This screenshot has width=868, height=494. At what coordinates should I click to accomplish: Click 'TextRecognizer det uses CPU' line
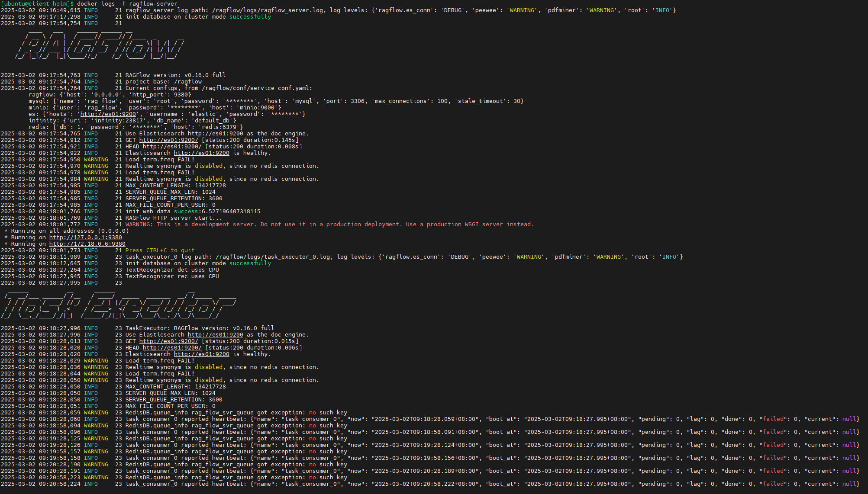pos(172,270)
